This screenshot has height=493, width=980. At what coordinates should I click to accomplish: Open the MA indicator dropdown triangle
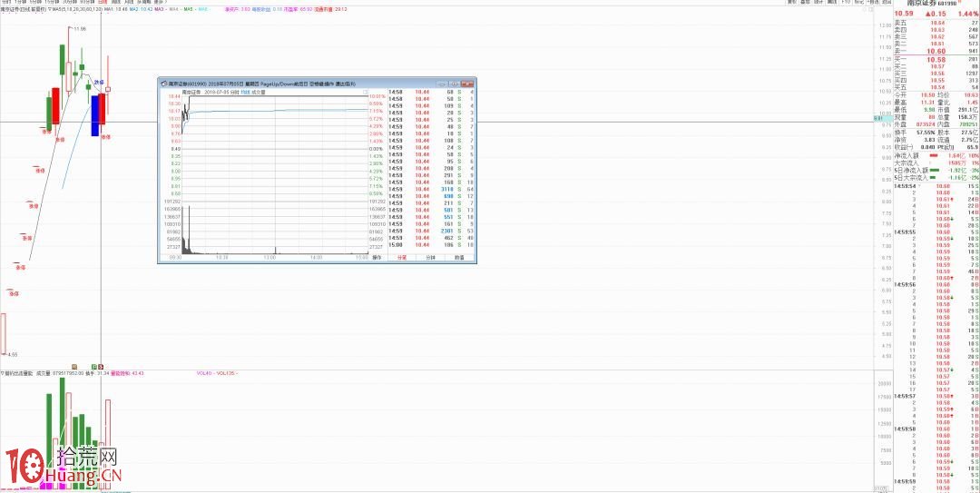(50, 10)
